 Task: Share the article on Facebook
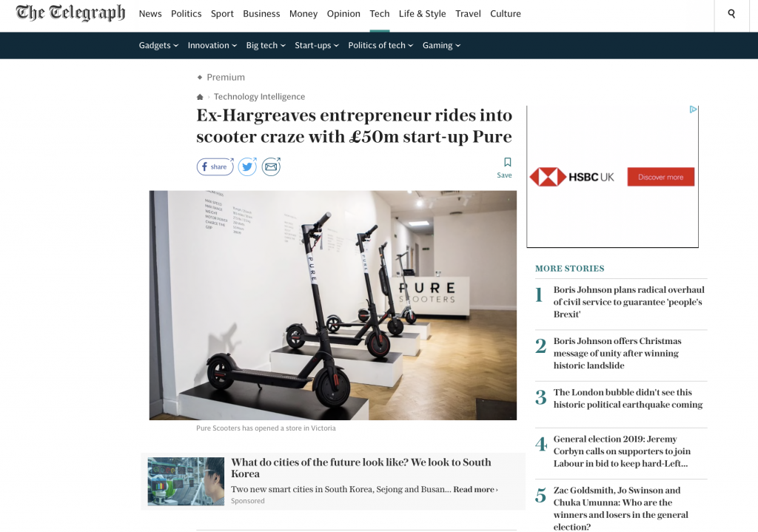215,166
